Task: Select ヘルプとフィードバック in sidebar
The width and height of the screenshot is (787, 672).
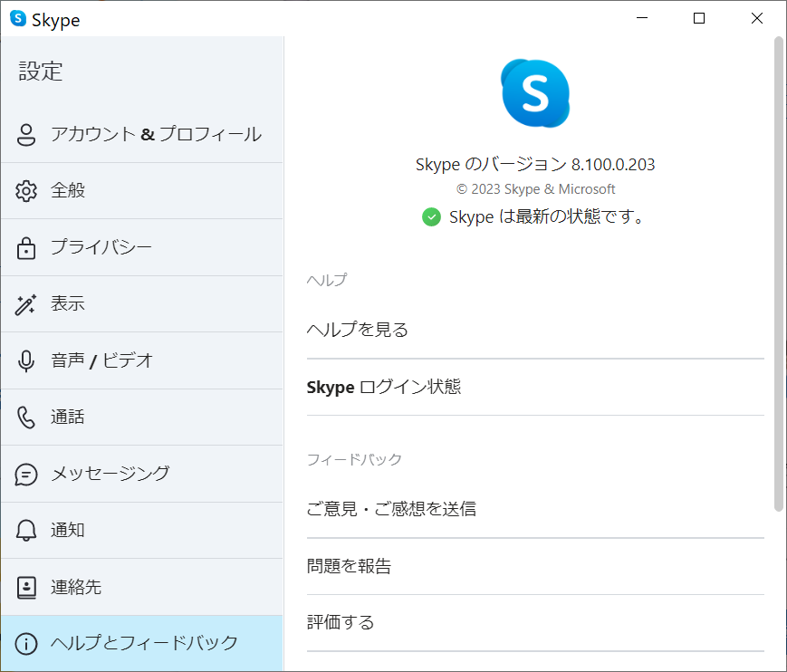Action: tap(142, 643)
